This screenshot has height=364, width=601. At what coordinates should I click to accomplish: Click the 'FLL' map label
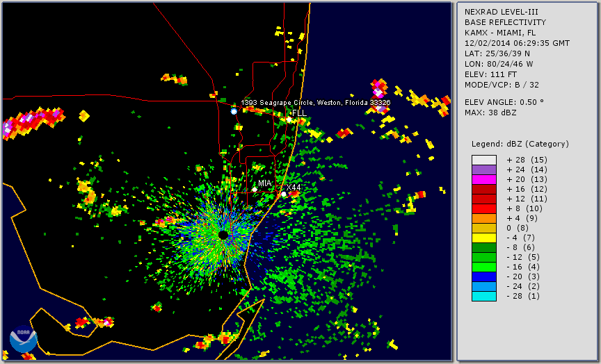click(299, 113)
